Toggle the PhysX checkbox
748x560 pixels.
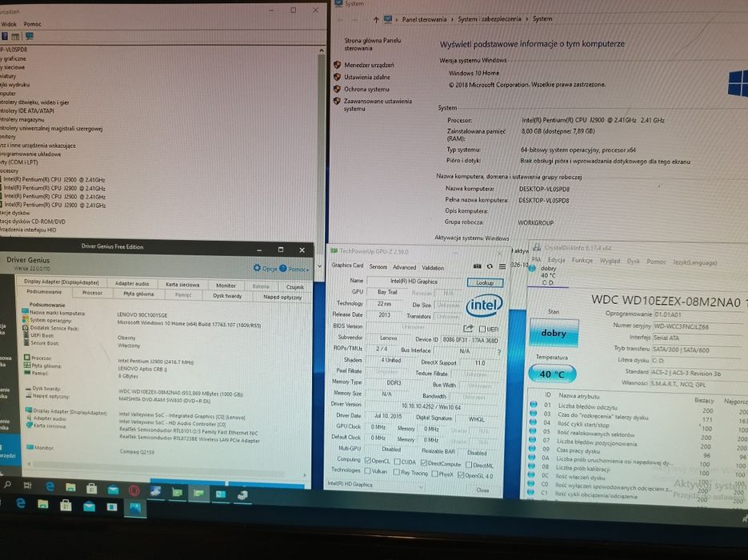click(434, 474)
